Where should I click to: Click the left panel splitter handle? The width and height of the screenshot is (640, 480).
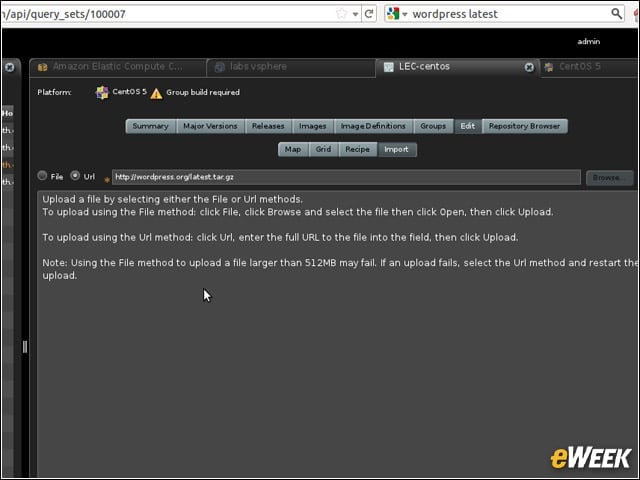coord(25,347)
